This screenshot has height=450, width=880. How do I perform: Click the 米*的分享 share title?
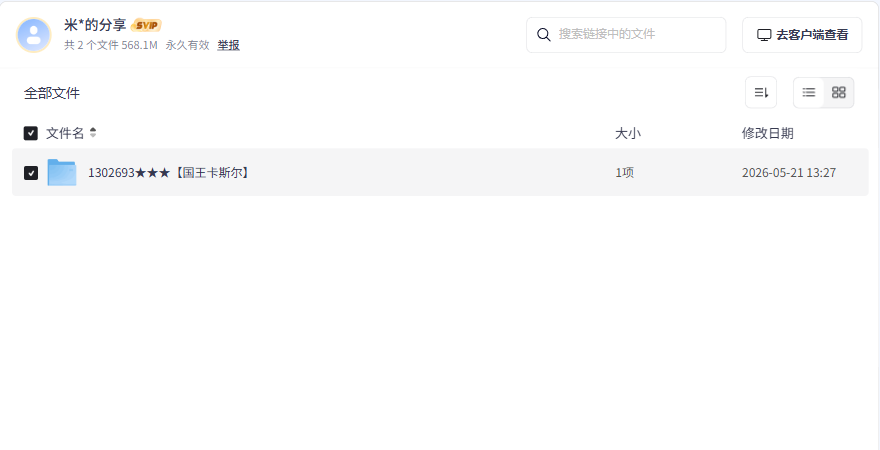point(95,25)
